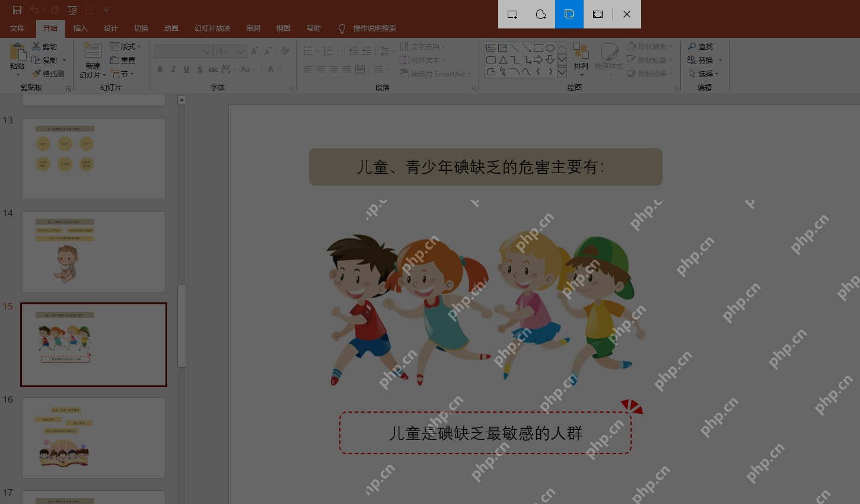Toggle text Shadow formatting
The width and height of the screenshot is (860, 504).
(200, 69)
